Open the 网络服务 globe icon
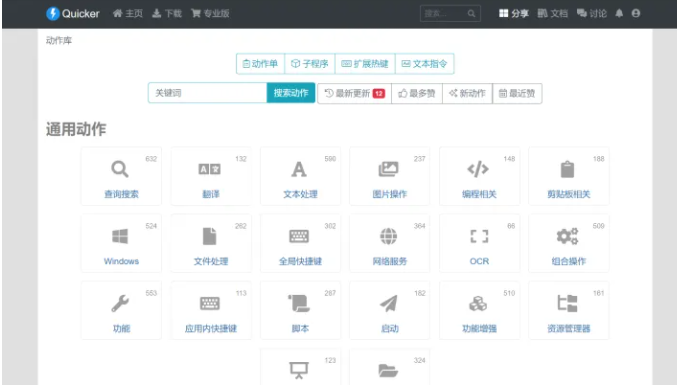Screen dimensions: 677x385 [x=389, y=236]
